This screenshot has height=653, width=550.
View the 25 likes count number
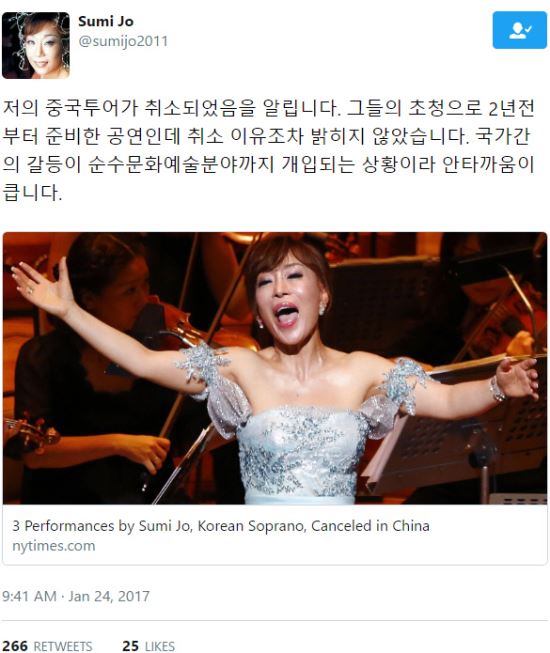point(130,646)
